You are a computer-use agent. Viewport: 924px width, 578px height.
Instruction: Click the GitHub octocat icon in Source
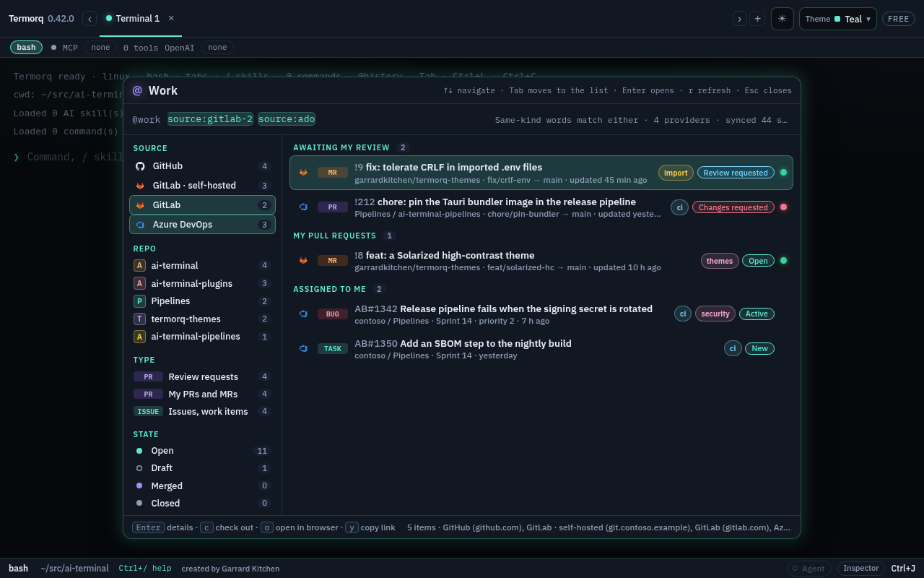pyautogui.click(x=140, y=166)
